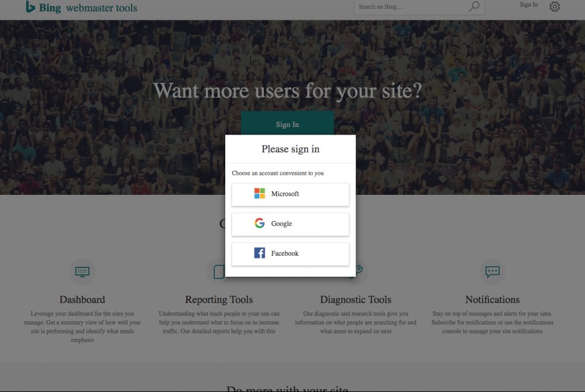Click the Microsoft logo icon
585x392 pixels.
click(260, 194)
